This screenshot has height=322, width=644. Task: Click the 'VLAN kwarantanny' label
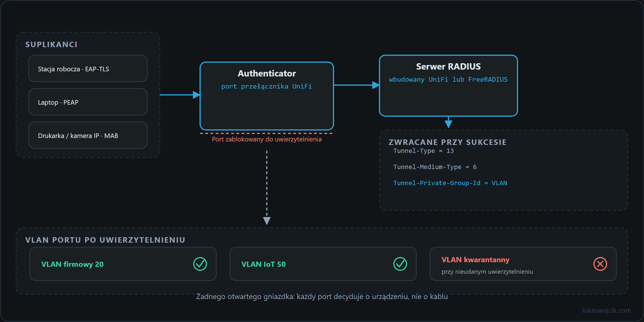(476, 260)
